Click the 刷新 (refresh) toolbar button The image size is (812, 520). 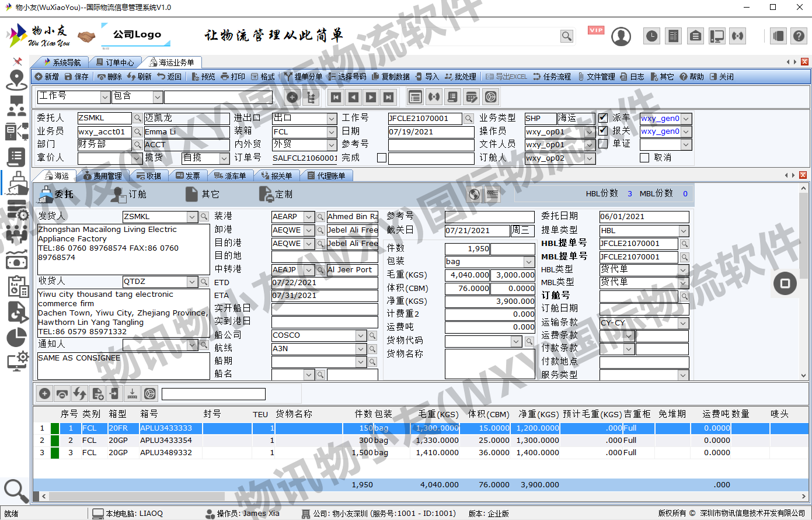[140, 77]
